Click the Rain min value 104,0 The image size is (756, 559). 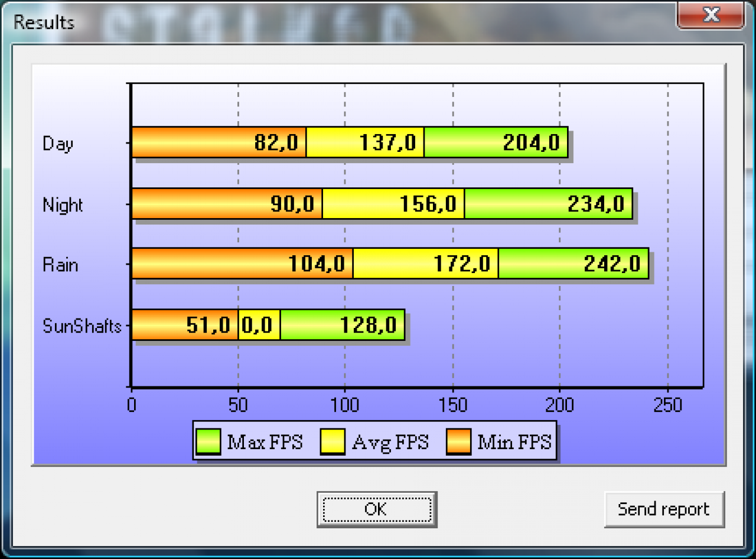tap(317, 264)
